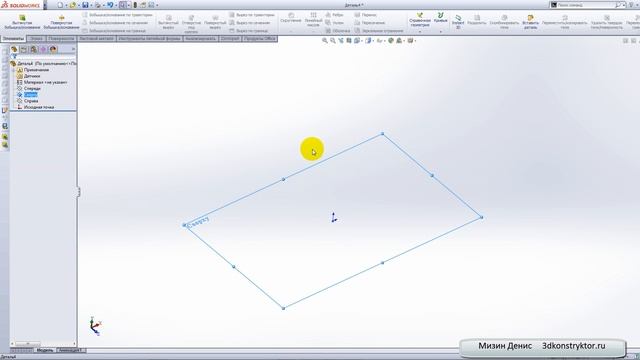Image resolution: width=640 pixels, height=360 pixels.
Task: Click the Previous View icon
Action: [341, 41]
